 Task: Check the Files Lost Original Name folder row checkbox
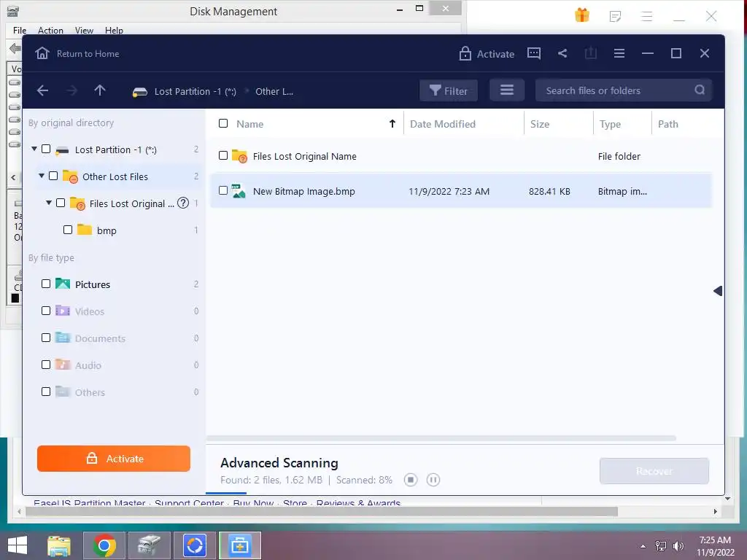[223, 156]
